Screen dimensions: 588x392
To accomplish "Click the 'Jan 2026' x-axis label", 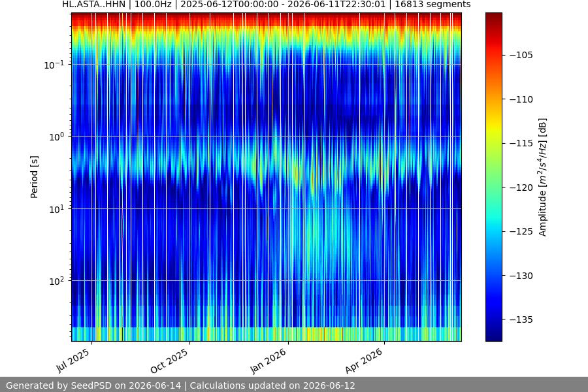I will click(x=269, y=361).
